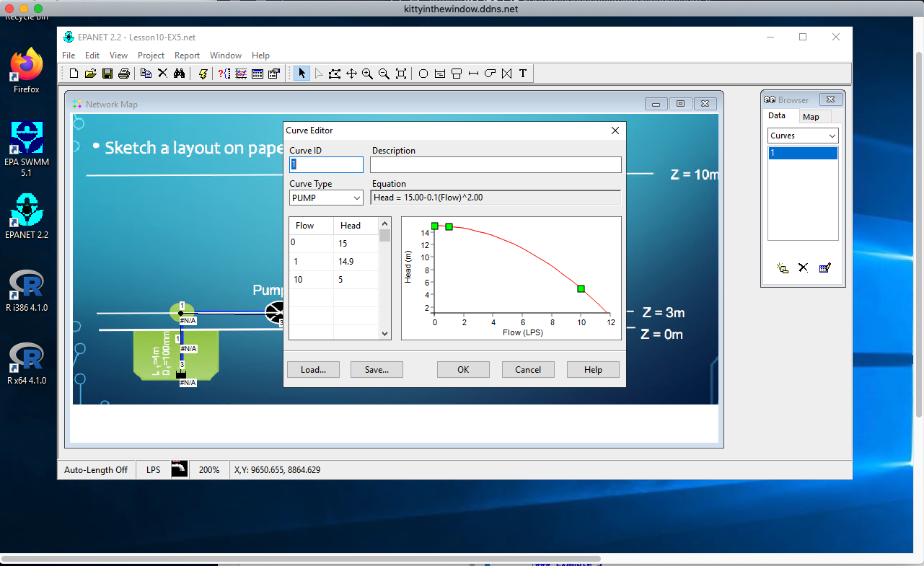Click the curve table's scroll up arrow
This screenshot has width=924, height=566.
[385, 223]
